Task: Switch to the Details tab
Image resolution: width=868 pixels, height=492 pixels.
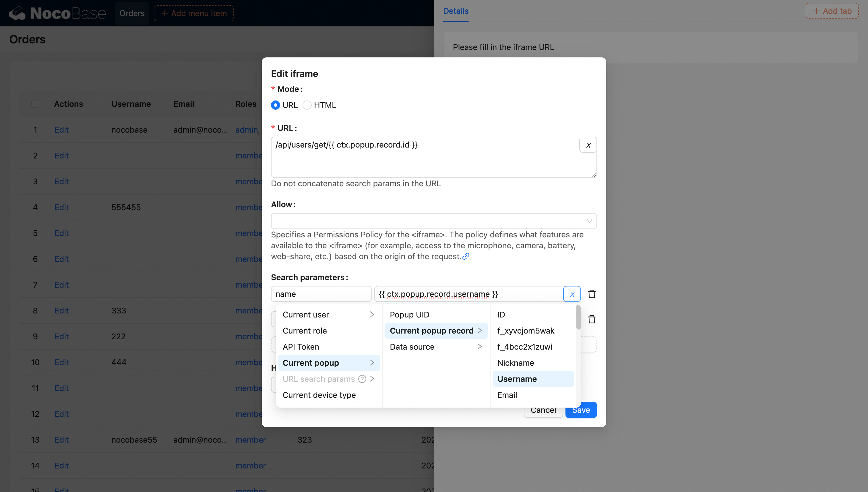Action: pos(456,11)
